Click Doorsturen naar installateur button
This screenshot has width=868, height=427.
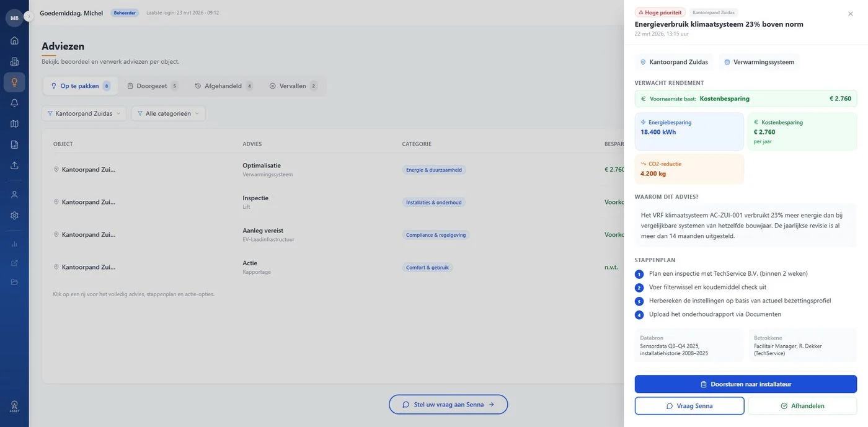pos(745,384)
